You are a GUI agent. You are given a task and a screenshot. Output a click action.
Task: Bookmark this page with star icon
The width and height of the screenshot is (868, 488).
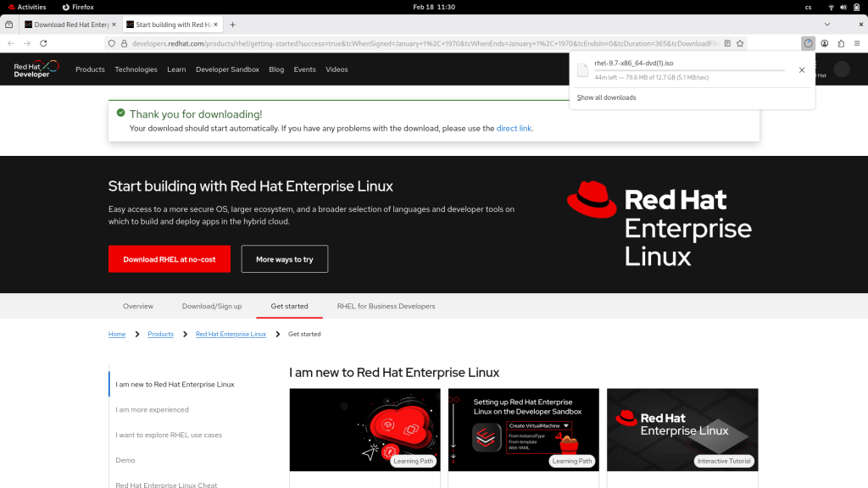click(740, 43)
